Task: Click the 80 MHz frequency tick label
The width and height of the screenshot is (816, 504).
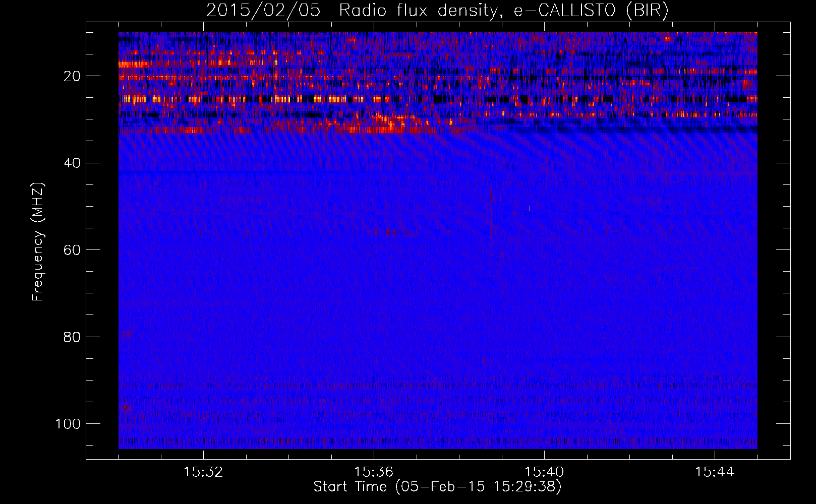Action: 72,337
